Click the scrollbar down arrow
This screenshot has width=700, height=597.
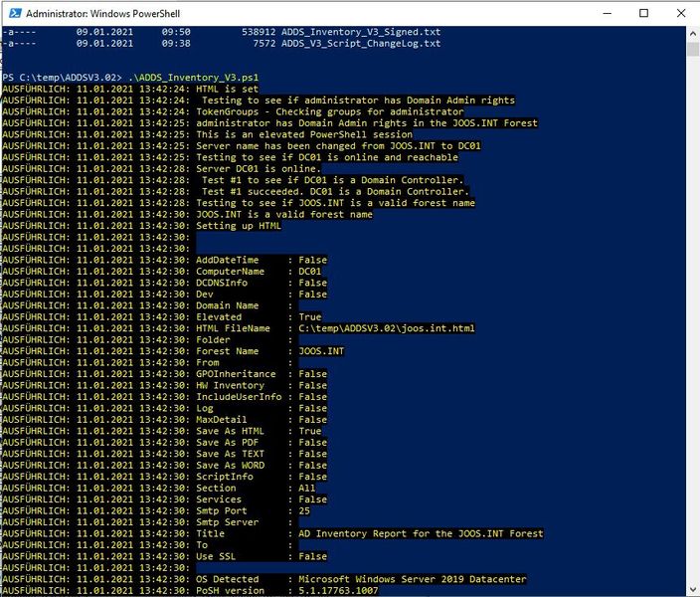click(692, 589)
